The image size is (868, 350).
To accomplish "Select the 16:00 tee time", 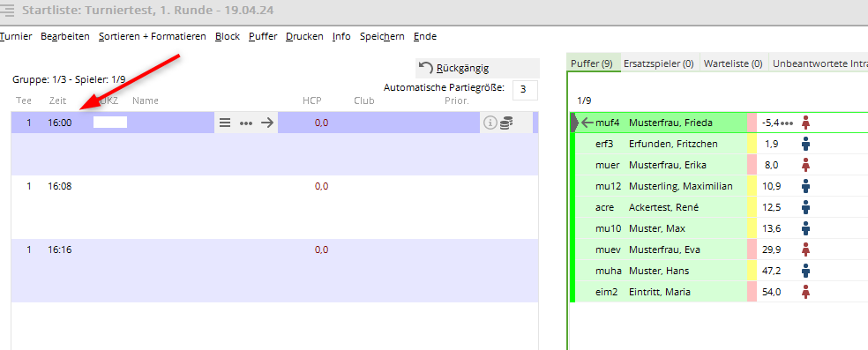I will pyautogui.click(x=60, y=123).
